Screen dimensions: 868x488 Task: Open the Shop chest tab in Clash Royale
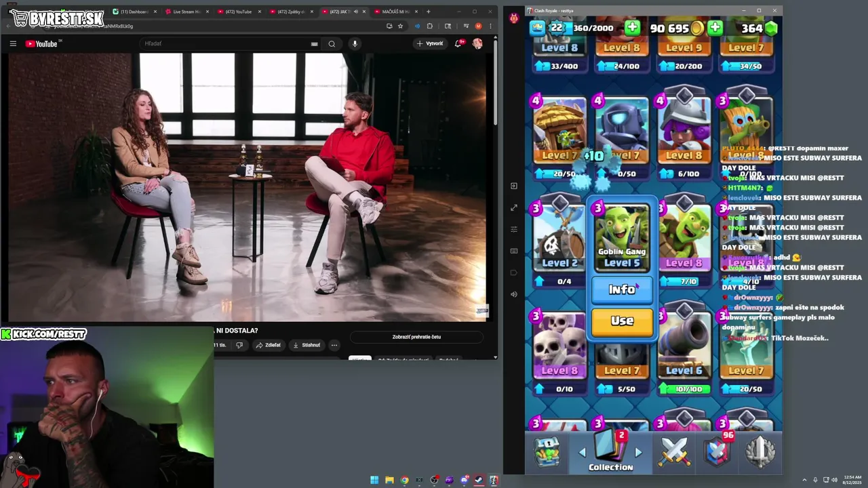[x=547, y=451]
